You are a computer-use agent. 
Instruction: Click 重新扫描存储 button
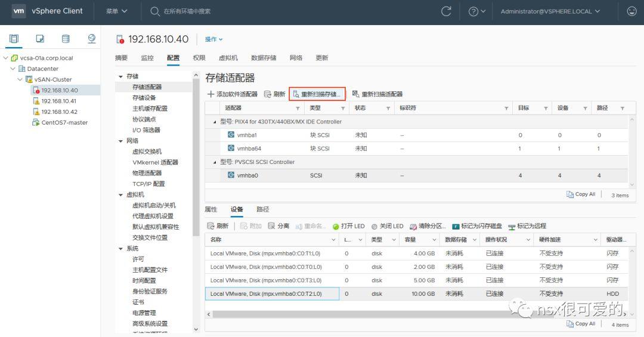tap(317, 94)
